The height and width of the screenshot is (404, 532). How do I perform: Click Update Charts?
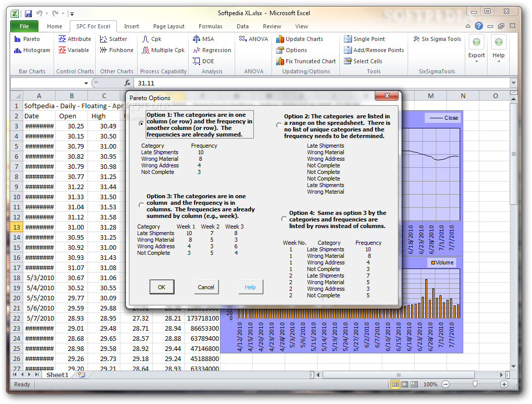click(299, 39)
